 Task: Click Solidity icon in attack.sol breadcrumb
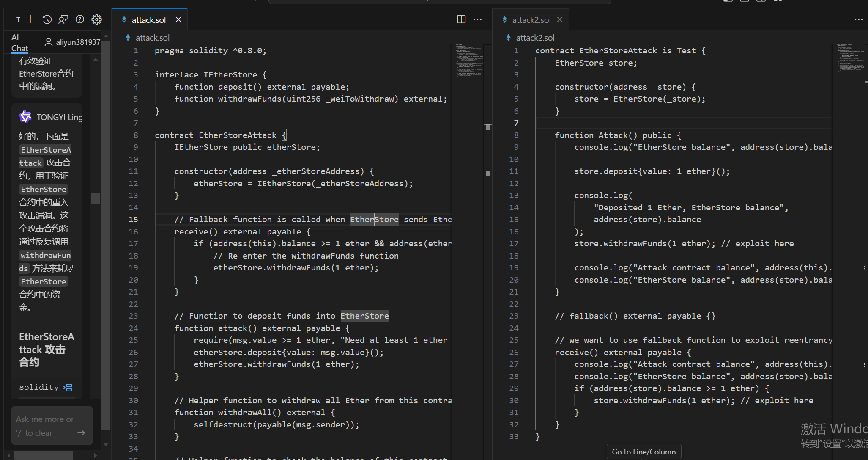coord(128,38)
